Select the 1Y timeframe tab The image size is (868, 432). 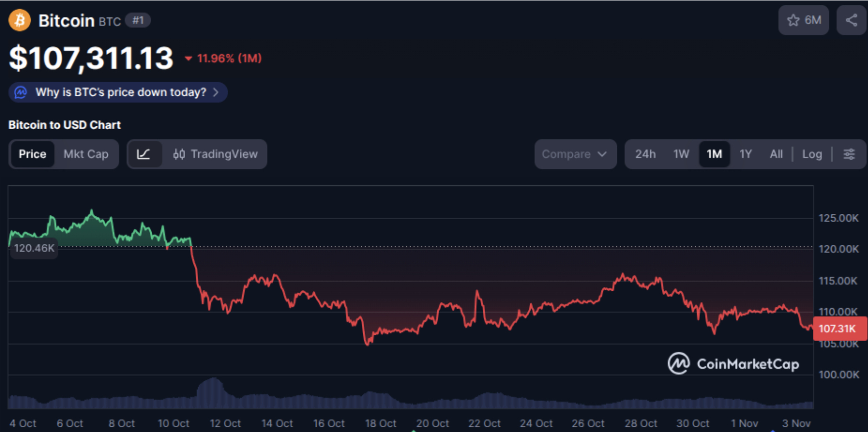click(x=746, y=154)
